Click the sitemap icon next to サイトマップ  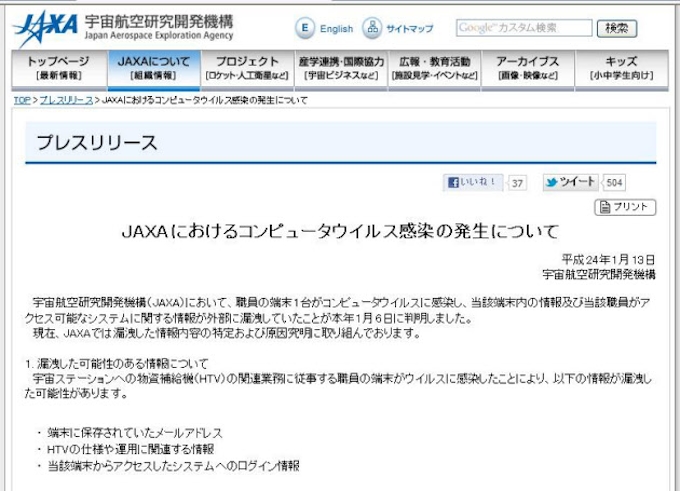point(372,28)
